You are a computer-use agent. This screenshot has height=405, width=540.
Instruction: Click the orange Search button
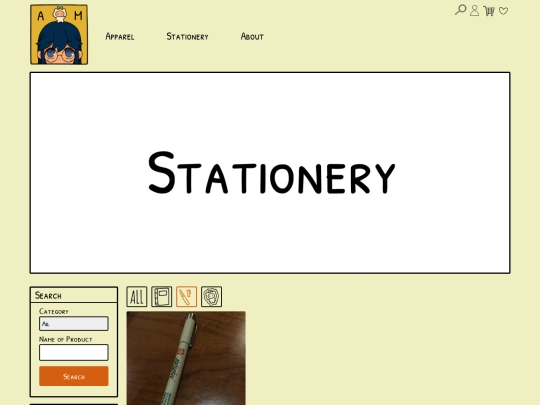[x=74, y=376]
